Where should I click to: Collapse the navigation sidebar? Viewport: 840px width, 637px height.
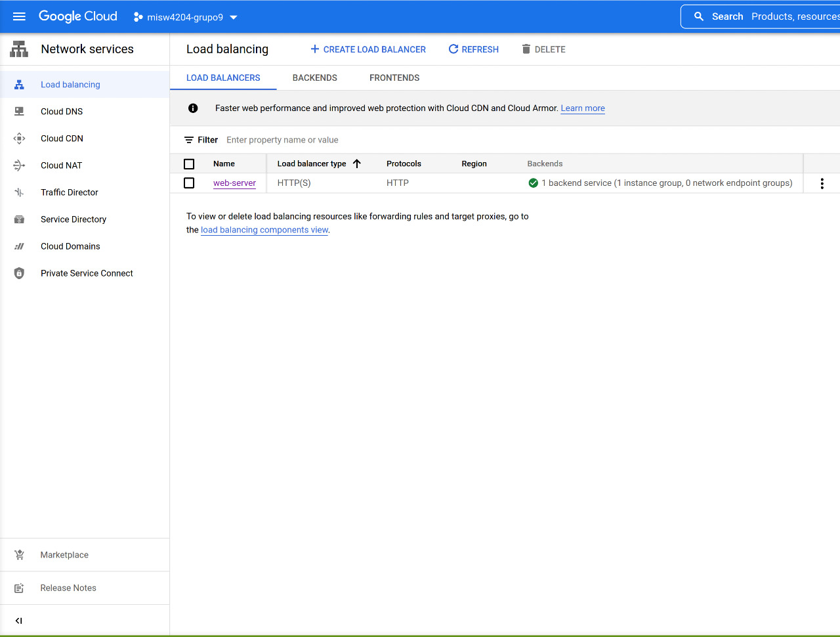(18, 620)
